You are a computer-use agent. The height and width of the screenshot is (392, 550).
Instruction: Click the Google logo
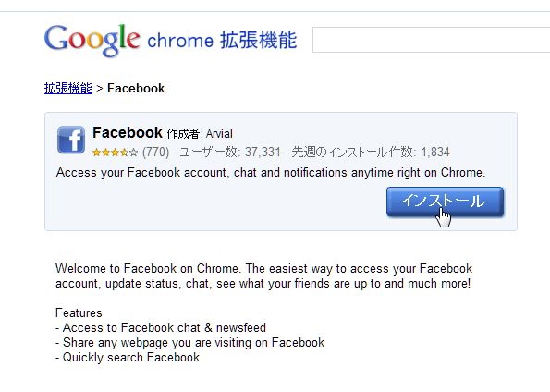[92, 40]
